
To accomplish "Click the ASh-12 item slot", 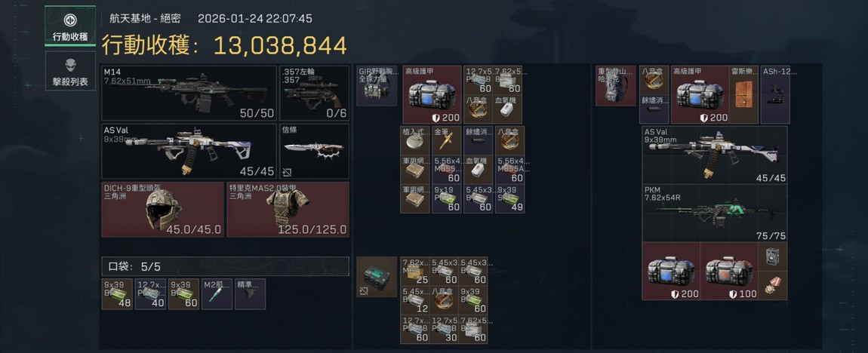I will pyautogui.click(x=775, y=94).
